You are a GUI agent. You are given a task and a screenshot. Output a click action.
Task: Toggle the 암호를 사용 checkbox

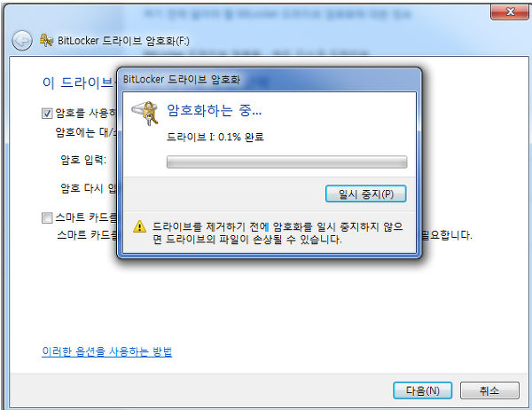point(47,113)
